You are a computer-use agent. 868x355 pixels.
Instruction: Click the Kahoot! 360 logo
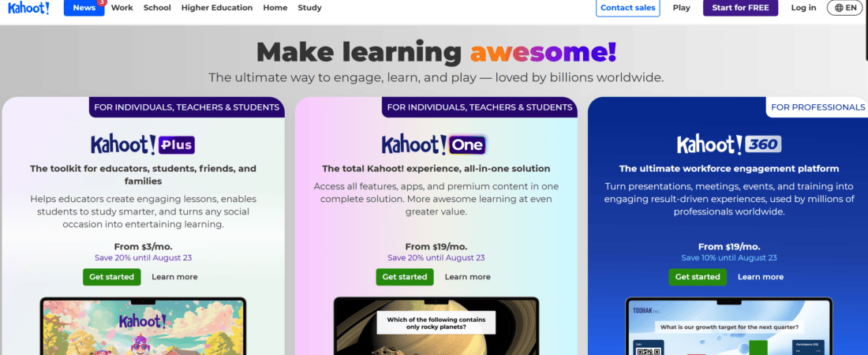[x=729, y=145]
